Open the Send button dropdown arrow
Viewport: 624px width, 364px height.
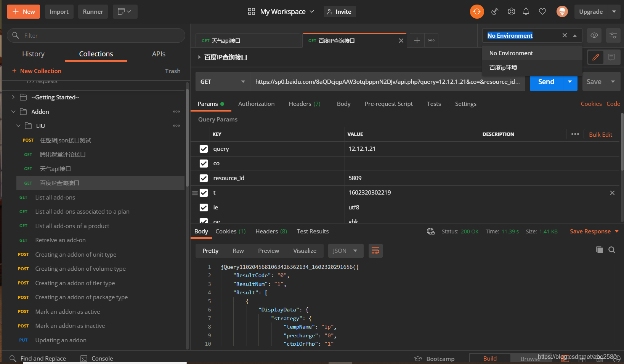[x=570, y=81]
